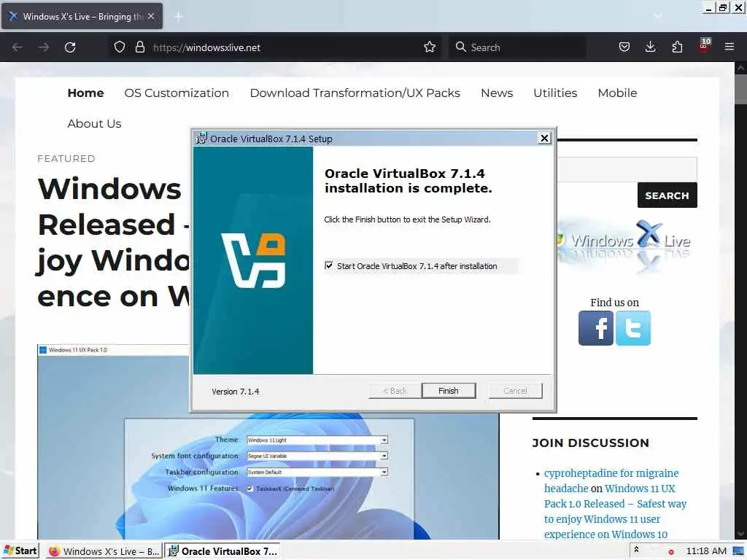Open the About Us menu item
747x560 pixels.
(94, 123)
